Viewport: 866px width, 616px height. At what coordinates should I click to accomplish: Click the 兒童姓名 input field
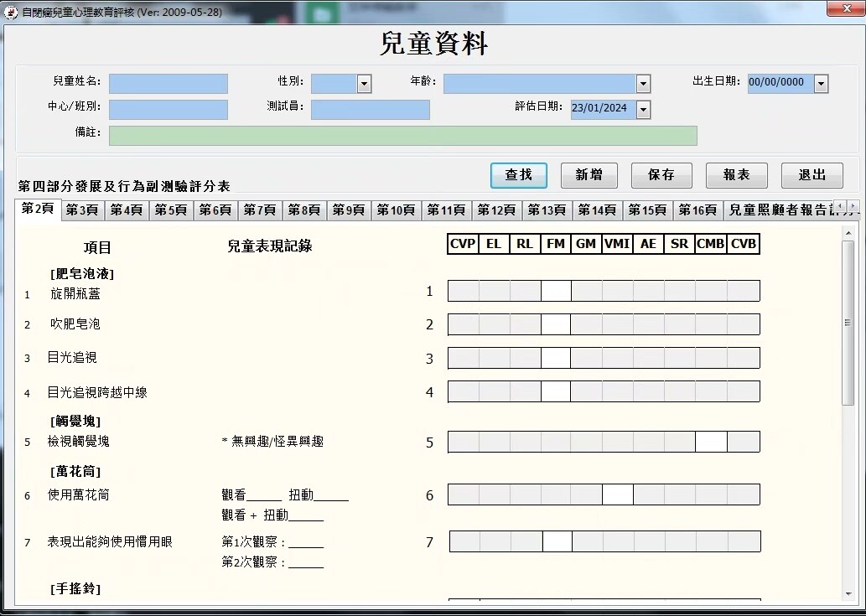(168, 84)
